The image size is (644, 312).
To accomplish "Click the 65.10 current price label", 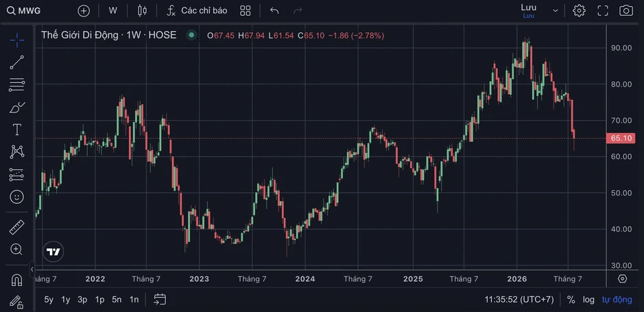I will point(621,139).
